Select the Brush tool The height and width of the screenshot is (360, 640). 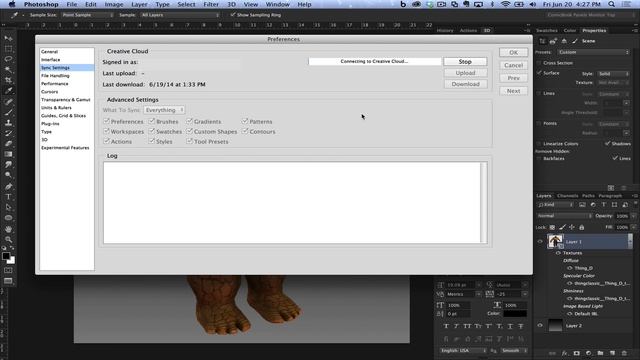click(x=8, y=112)
